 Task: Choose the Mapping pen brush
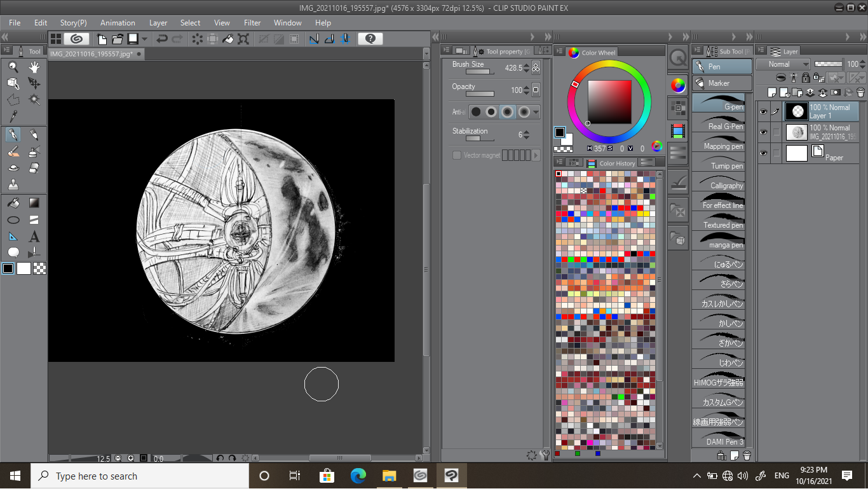pyautogui.click(x=718, y=142)
